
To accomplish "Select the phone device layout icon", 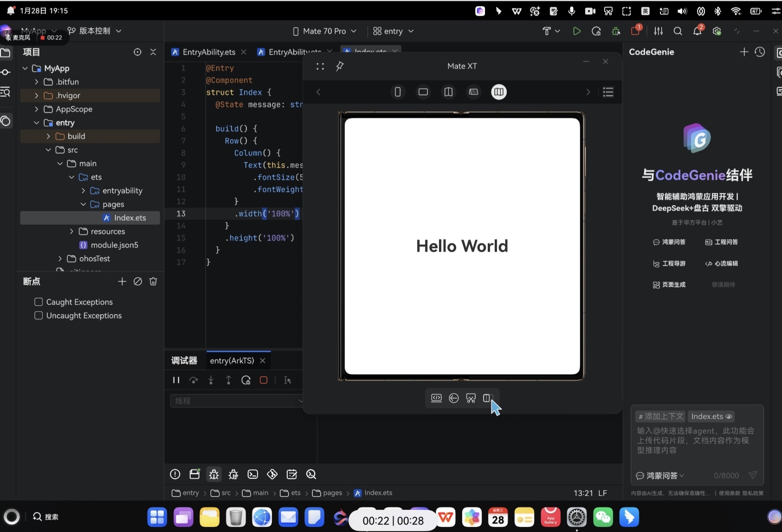I will 398,92.
